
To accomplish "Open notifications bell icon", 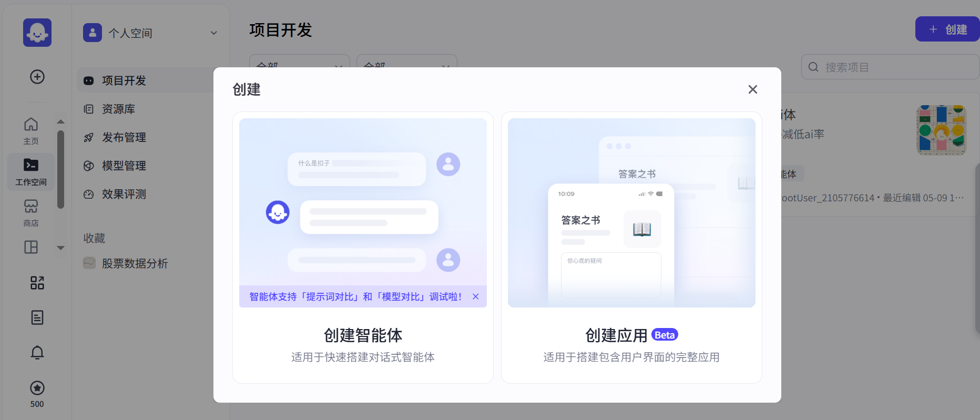I will click(37, 352).
